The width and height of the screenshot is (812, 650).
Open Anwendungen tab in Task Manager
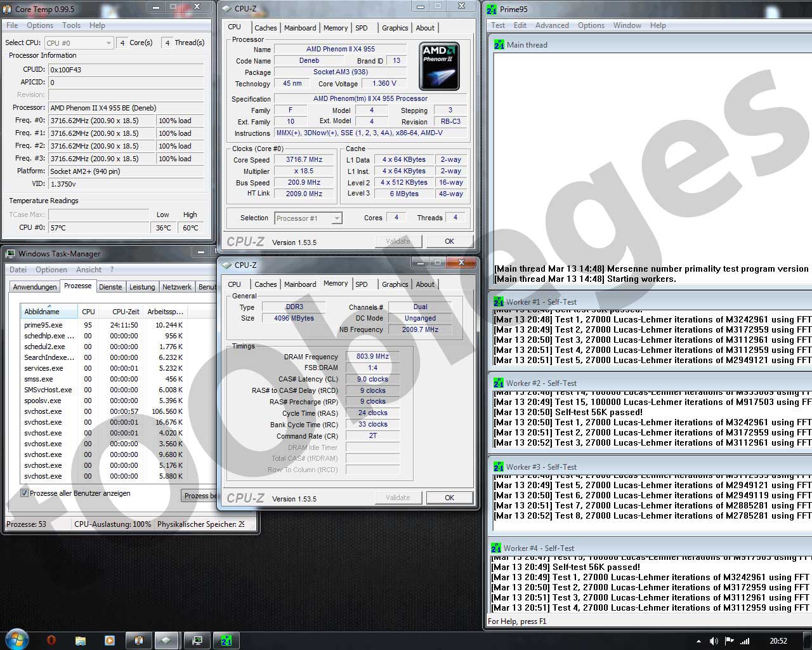click(35, 287)
